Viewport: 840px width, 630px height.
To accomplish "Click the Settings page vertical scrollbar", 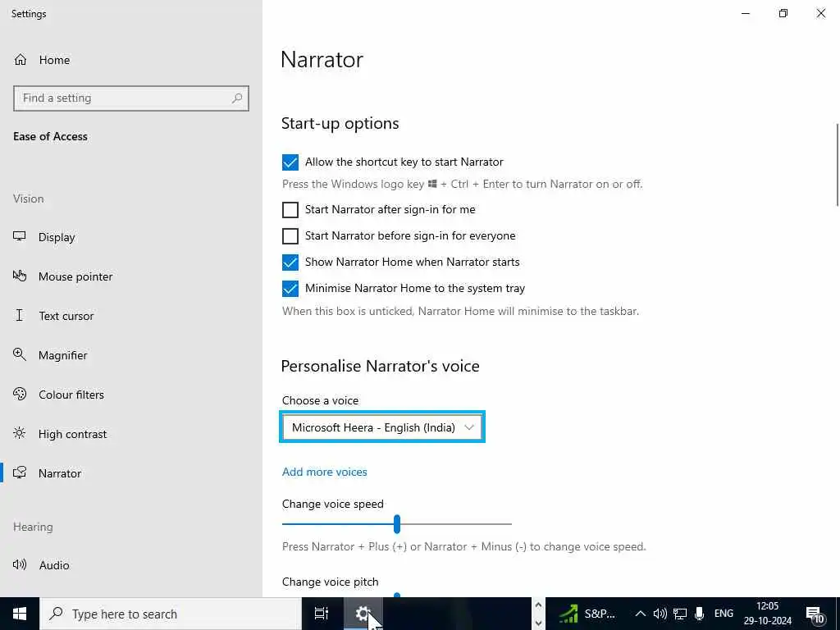I will click(837, 164).
